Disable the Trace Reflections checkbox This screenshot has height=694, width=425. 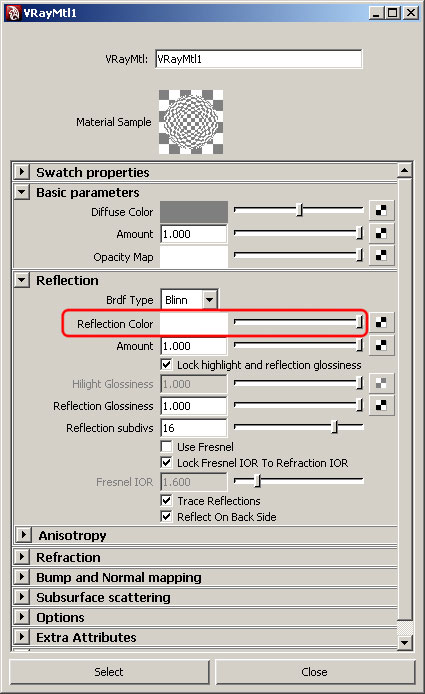[x=166, y=501]
